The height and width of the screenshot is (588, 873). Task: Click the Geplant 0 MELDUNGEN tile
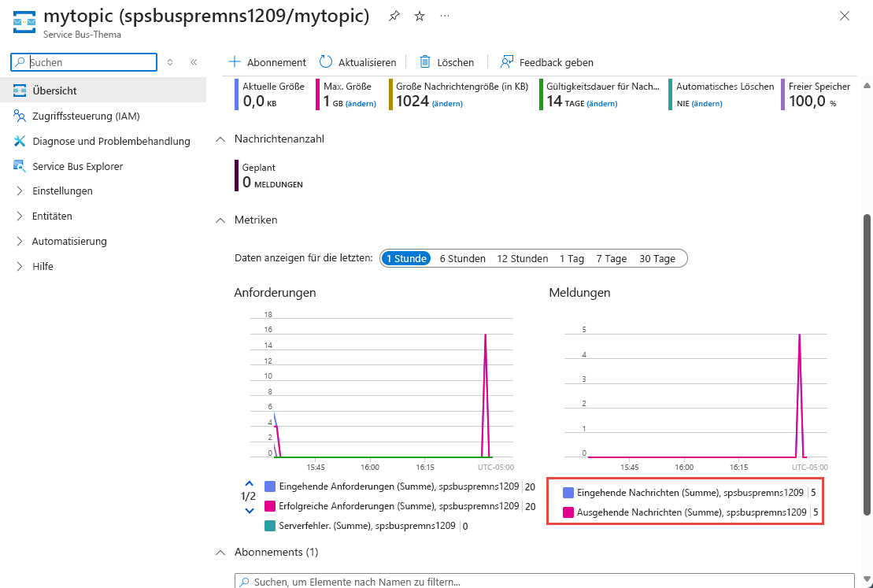click(x=269, y=175)
